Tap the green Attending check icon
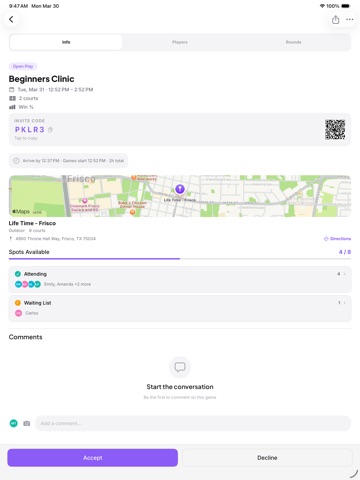Screen dimensions: 360x480 (18, 274)
